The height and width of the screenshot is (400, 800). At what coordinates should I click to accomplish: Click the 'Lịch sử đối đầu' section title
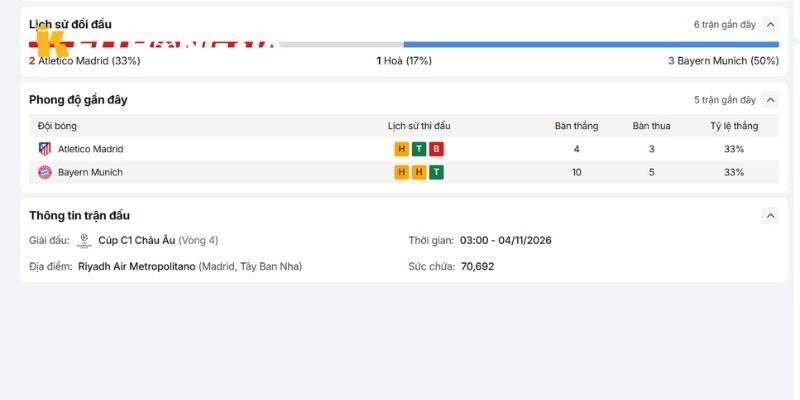[x=70, y=24]
